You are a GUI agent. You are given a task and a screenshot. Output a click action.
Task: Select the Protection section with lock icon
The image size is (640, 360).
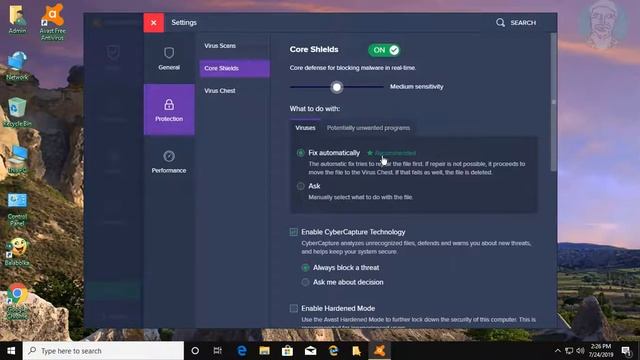click(169, 109)
